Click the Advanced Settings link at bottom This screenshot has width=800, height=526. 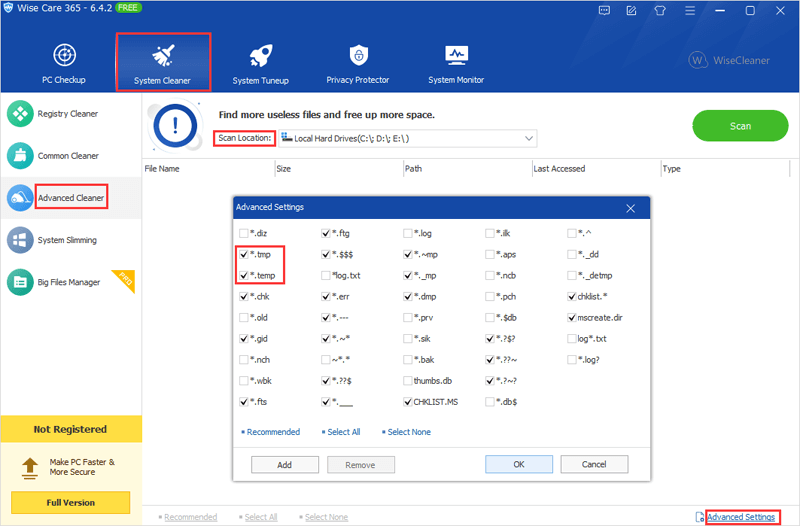[741, 517]
